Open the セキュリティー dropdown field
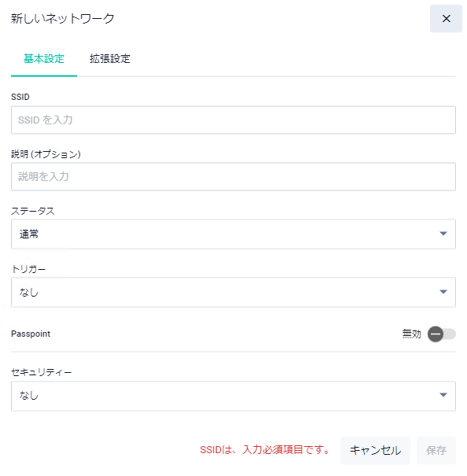The image size is (467, 476). pos(233,397)
